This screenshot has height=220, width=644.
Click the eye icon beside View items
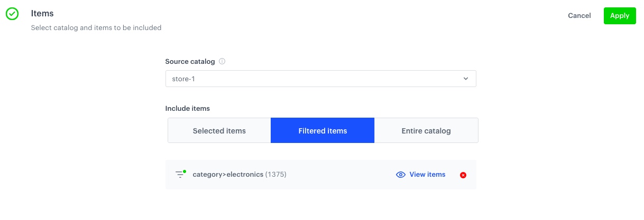pos(401,175)
